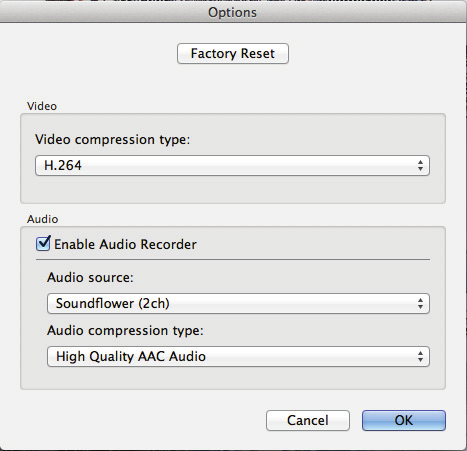Screen dimensions: 467x451
Task: Click the Audio section heading
Action: 43,219
